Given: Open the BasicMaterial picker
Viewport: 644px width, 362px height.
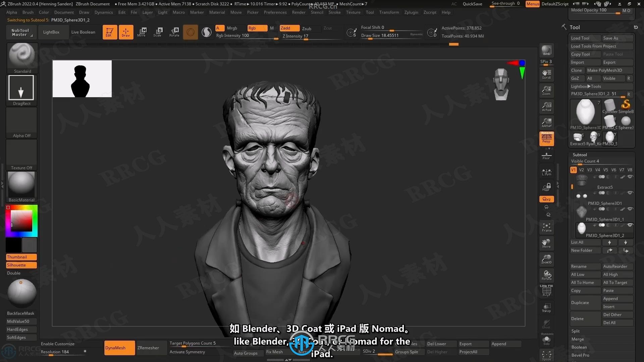Looking at the screenshot, I should 21,187.
